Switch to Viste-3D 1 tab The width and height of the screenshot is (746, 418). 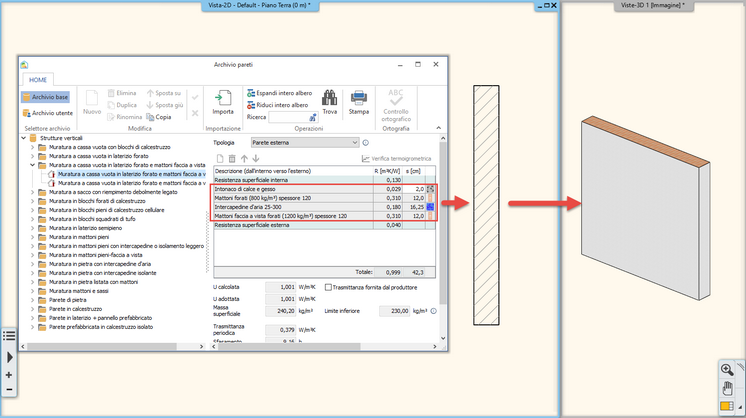[653, 5]
